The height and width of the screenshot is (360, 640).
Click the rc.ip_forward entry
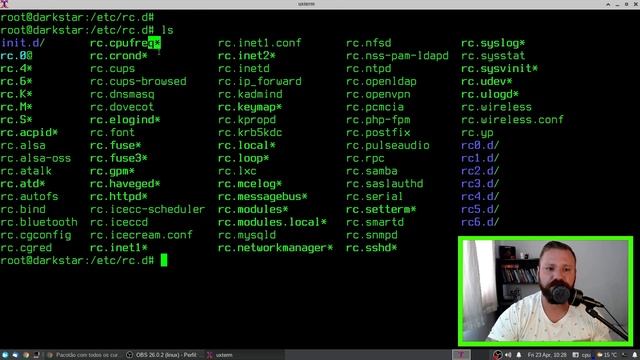[x=260, y=81]
